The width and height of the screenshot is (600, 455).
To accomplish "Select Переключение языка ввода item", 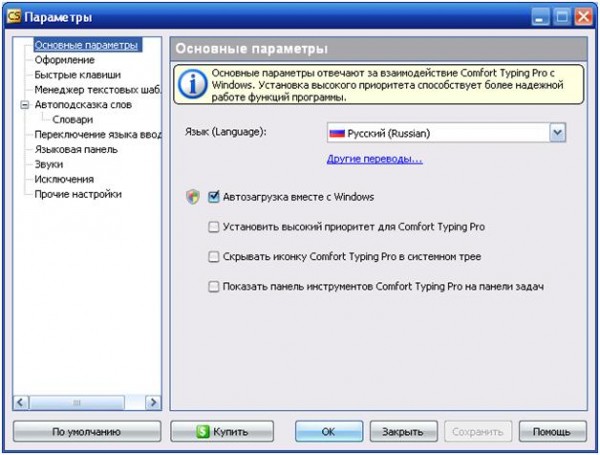I will click(98, 135).
